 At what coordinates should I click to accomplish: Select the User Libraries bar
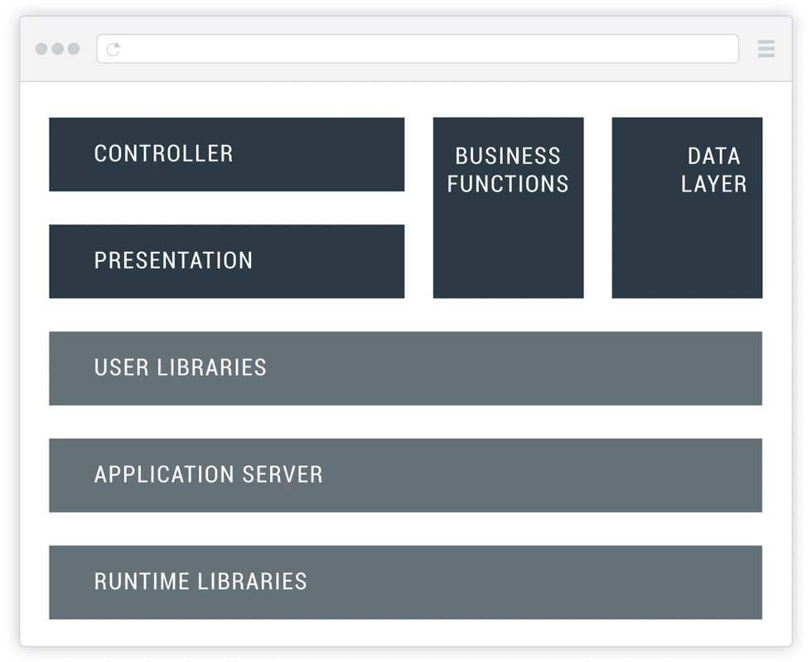click(x=405, y=368)
